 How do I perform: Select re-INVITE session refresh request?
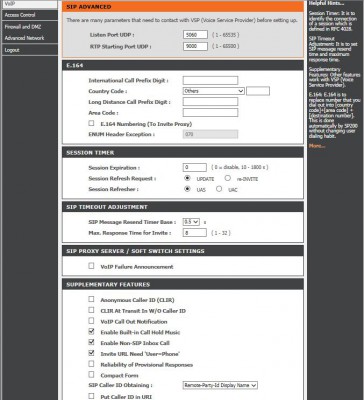pyautogui.click(x=228, y=178)
